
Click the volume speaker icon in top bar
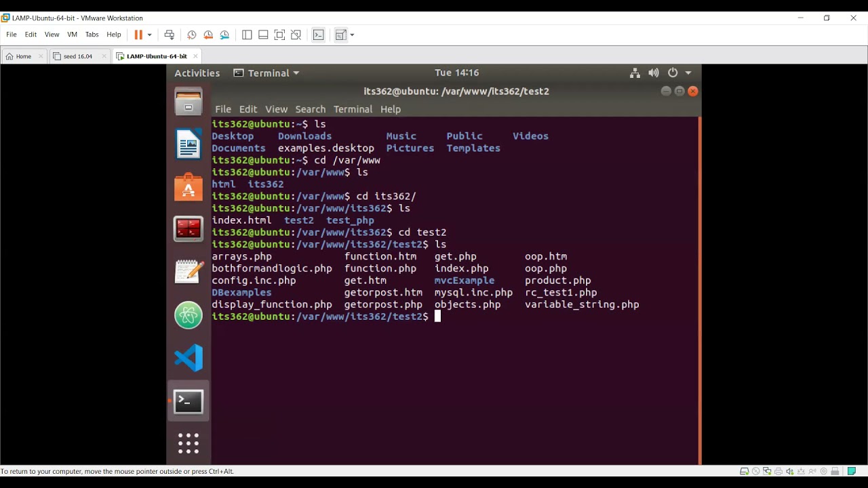pyautogui.click(x=654, y=73)
